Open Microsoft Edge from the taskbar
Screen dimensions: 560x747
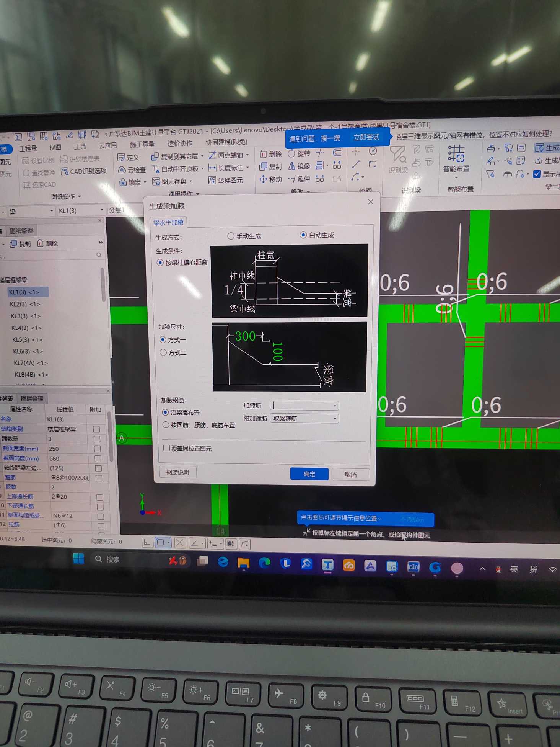coord(264,562)
